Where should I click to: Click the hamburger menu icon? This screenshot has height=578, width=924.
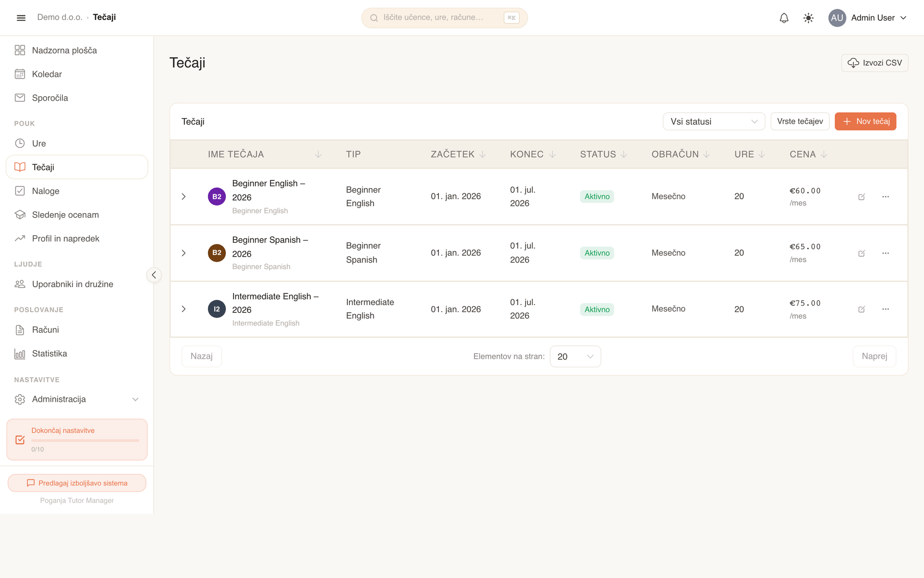tap(21, 18)
